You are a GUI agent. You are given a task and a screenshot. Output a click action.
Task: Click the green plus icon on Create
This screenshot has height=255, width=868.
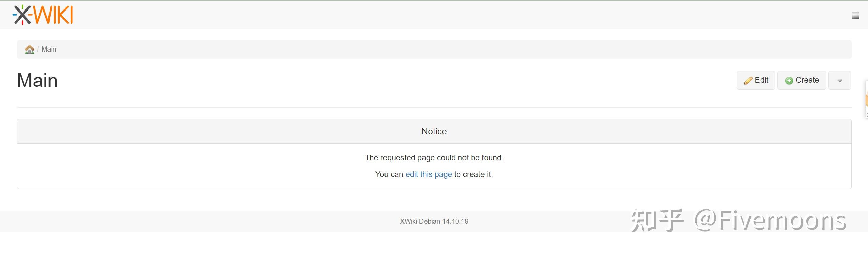tap(789, 81)
